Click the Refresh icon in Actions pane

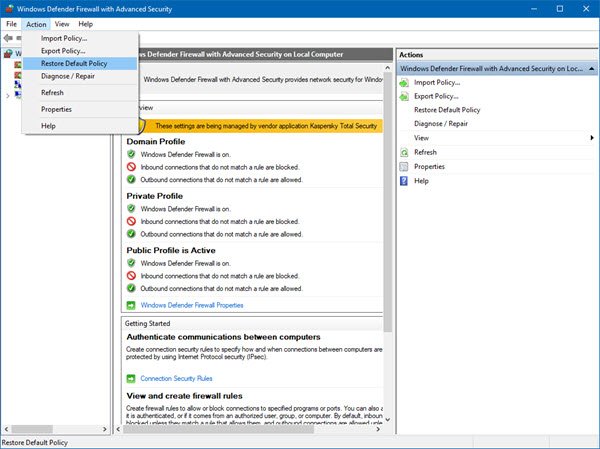pos(404,152)
